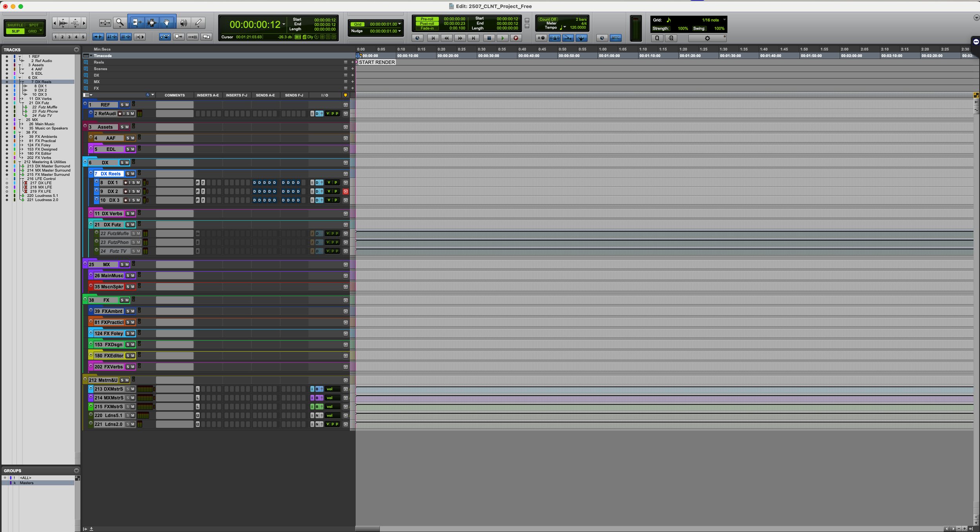Collapse the 212 Mastering & Utilities group
The image size is (980, 532).
pyautogui.click(x=19, y=162)
